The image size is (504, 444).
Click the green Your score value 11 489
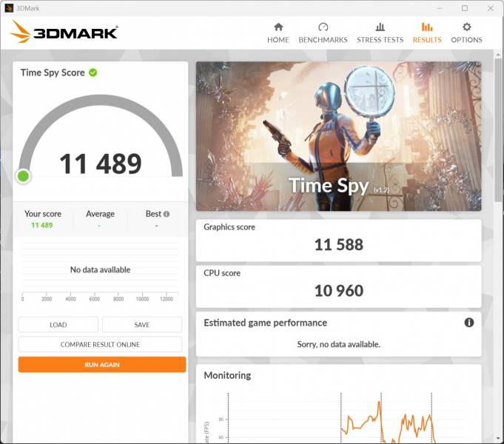(42, 225)
